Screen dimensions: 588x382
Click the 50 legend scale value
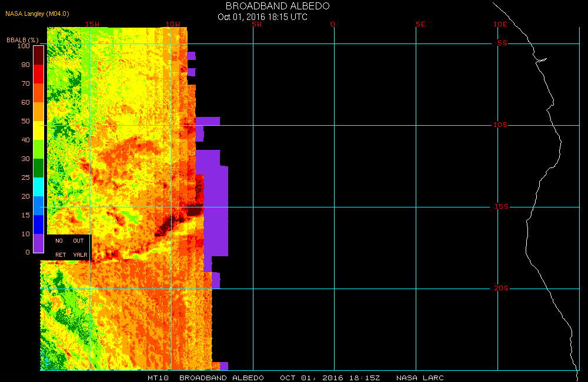[25, 120]
